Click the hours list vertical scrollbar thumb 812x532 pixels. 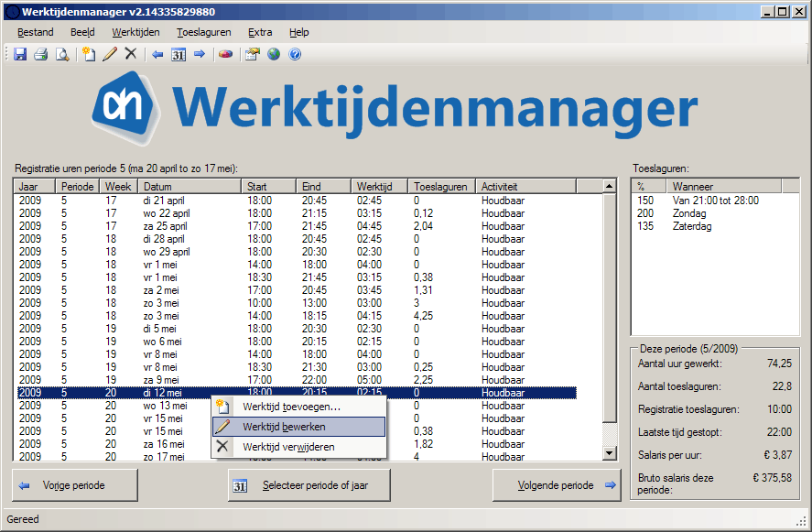coord(610,307)
